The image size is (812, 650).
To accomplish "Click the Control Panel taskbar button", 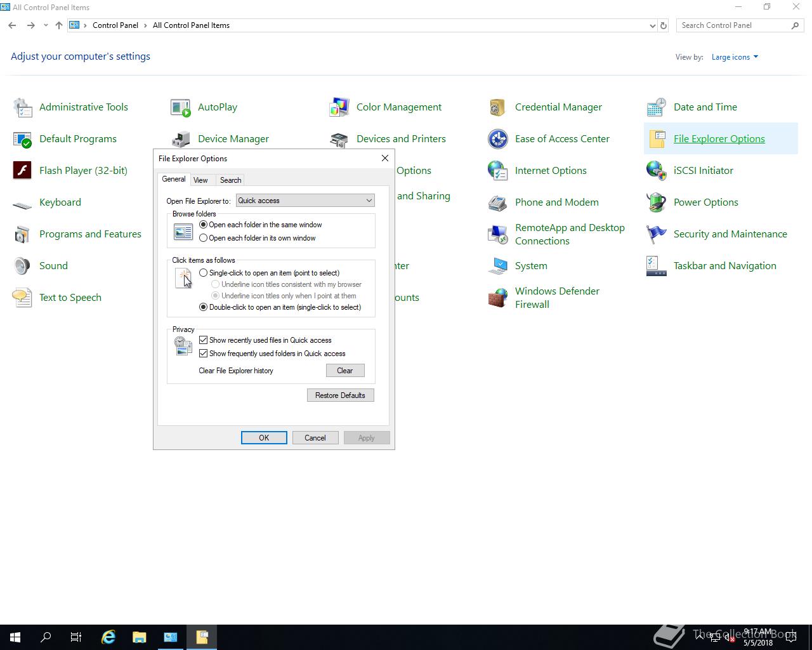I will click(x=171, y=637).
